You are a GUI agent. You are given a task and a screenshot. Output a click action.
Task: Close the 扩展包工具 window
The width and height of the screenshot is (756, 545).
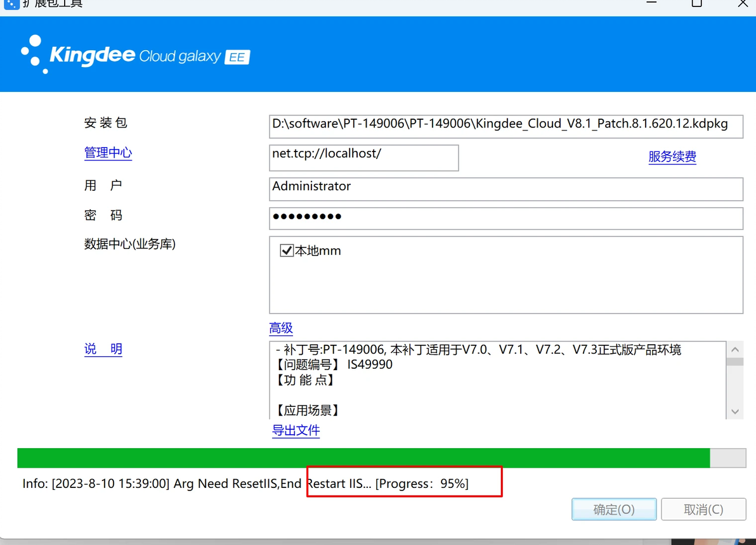coord(743,3)
